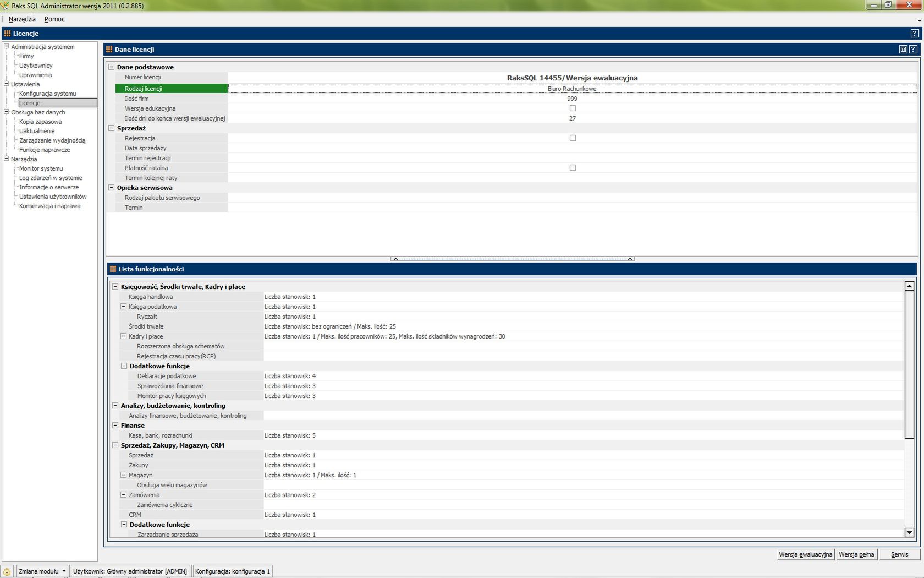The image size is (924, 578).
Task: Open the Zmiana modułu dropdown
Action: click(42, 571)
